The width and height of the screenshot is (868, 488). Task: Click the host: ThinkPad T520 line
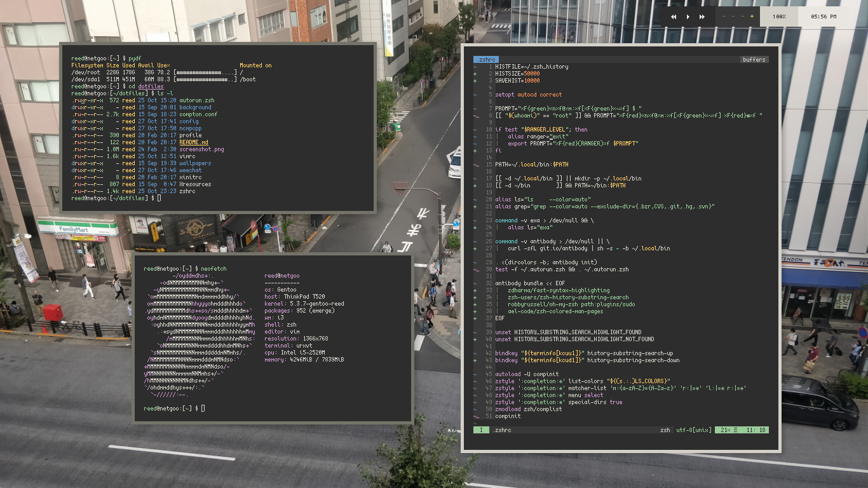pos(295,297)
